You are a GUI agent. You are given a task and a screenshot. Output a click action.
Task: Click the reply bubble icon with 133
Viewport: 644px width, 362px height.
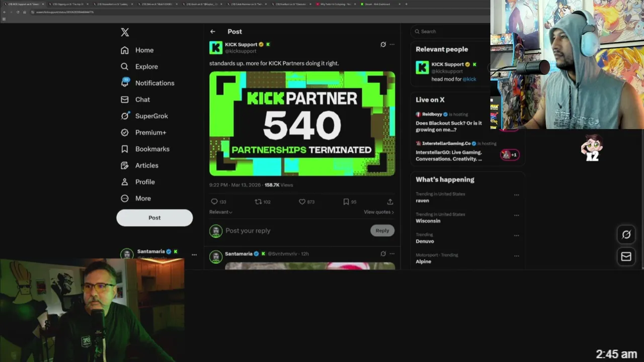pos(214,202)
